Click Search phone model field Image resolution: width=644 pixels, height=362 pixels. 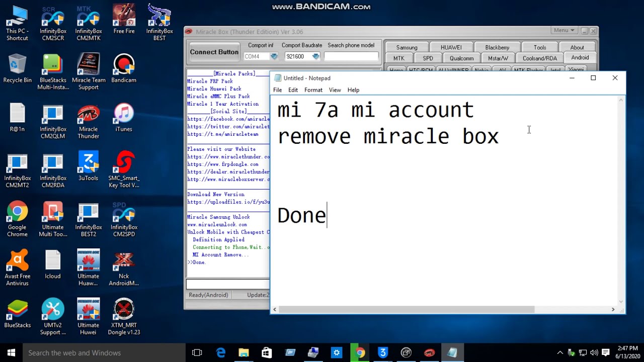(351, 56)
